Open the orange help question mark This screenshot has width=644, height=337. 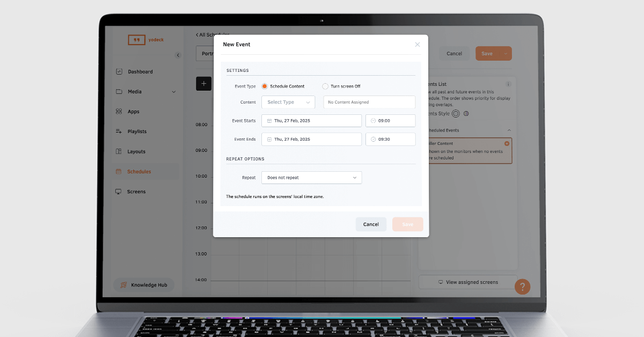click(522, 287)
